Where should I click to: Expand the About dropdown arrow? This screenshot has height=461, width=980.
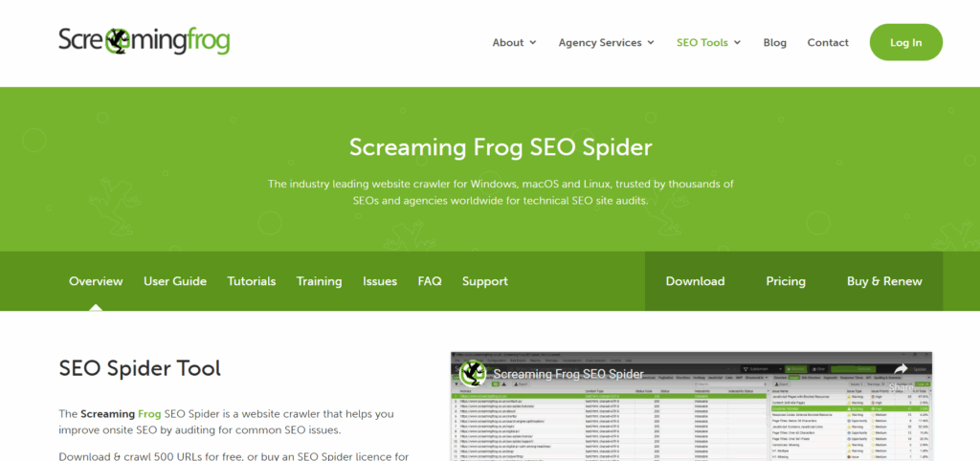[x=533, y=42]
